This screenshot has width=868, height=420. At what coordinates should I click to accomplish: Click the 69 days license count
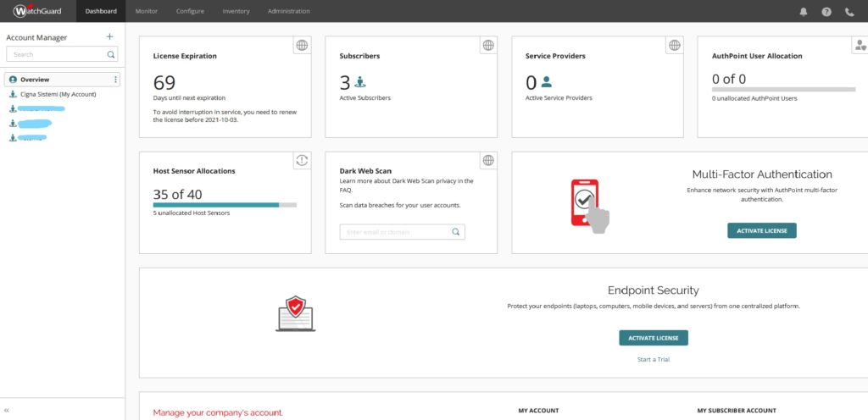click(x=164, y=83)
